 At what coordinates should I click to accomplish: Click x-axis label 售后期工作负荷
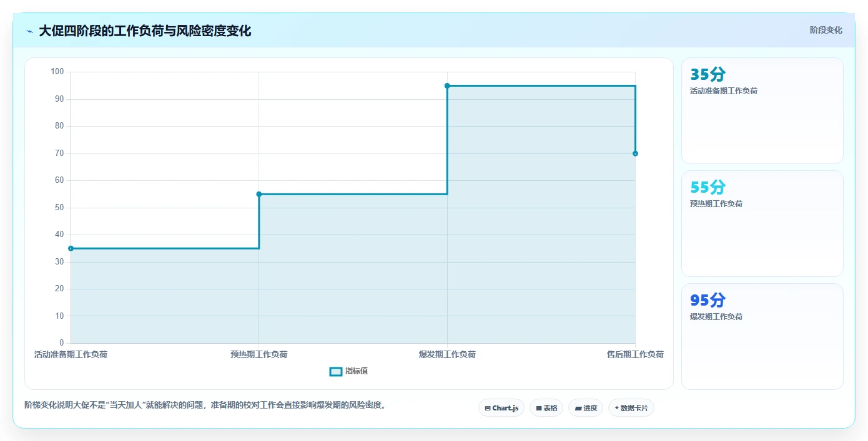click(635, 355)
